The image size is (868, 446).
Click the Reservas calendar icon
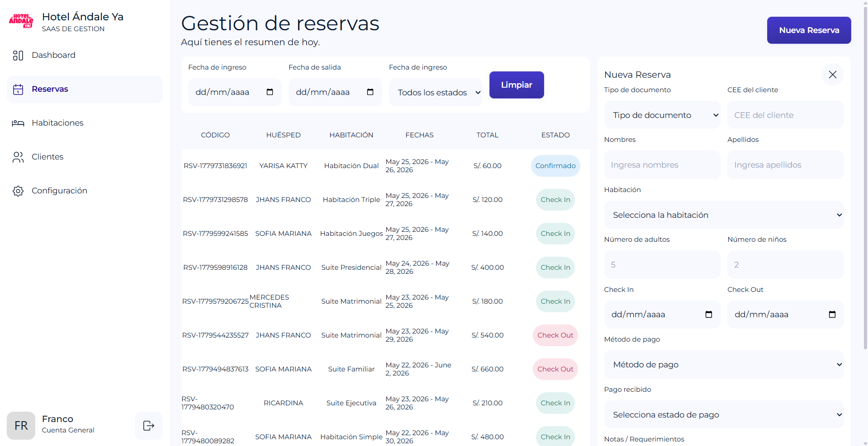pos(18,89)
